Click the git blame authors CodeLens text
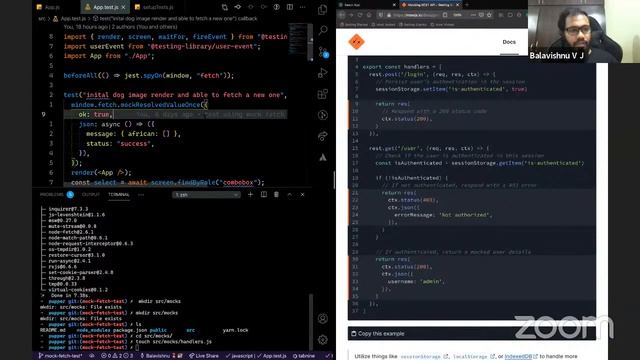The width and height of the screenshot is (640, 360). tap(120, 27)
